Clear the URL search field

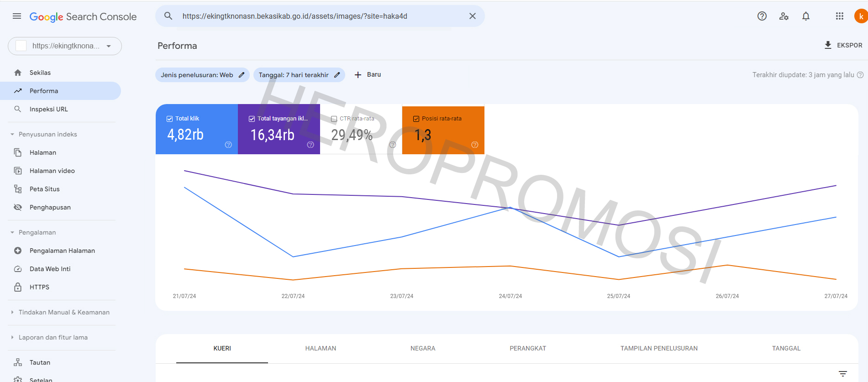tap(473, 16)
